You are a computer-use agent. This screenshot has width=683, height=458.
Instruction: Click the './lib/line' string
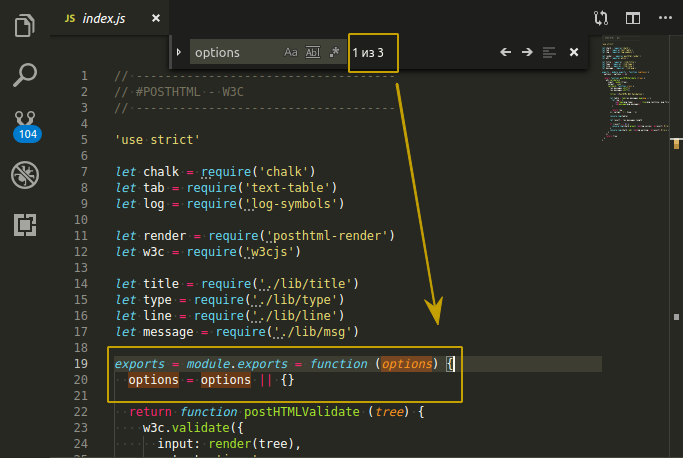point(294,316)
